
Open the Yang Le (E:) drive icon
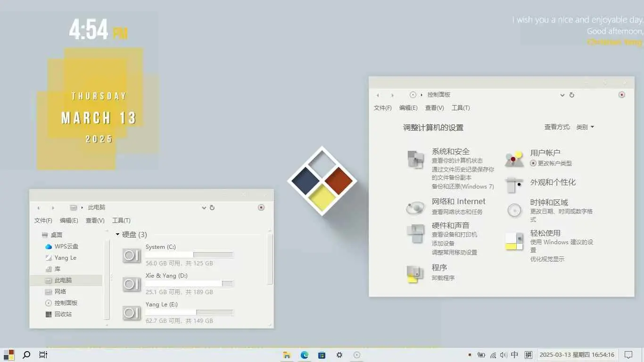[132, 313]
